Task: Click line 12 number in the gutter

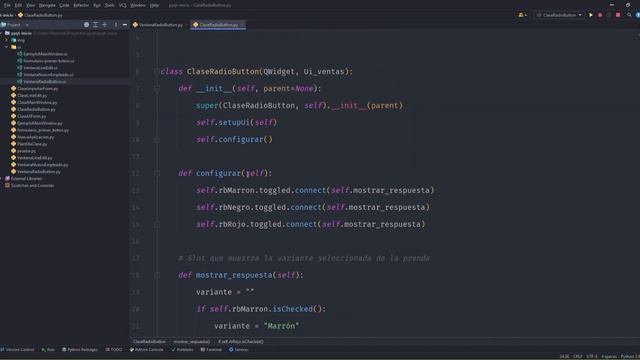Action: pos(136,173)
